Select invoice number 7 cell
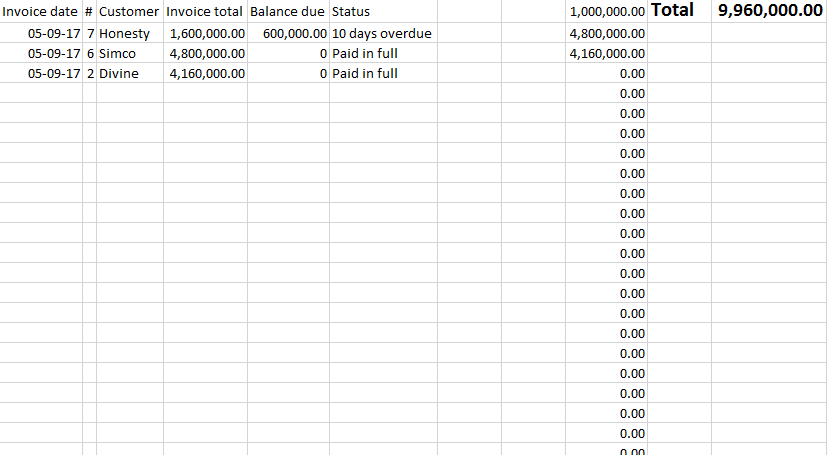827x455 pixels. point(90,33)
